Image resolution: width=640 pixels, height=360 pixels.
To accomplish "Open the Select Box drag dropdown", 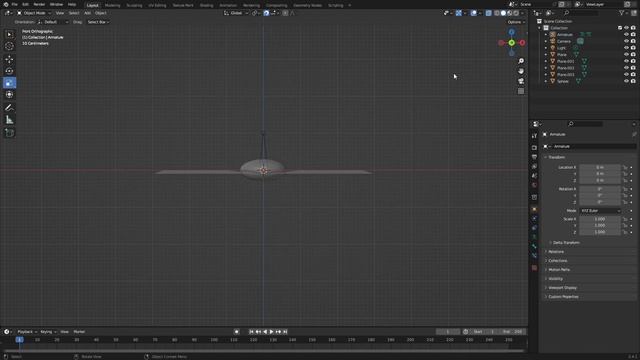I will pos(98,22).
